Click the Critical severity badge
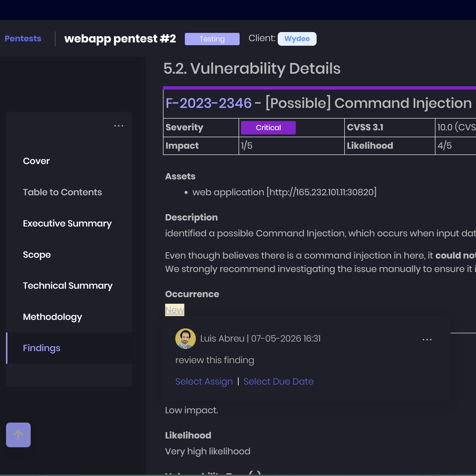Image resolution: width=476 pixels, height=476 pixels. click(268, 128)
